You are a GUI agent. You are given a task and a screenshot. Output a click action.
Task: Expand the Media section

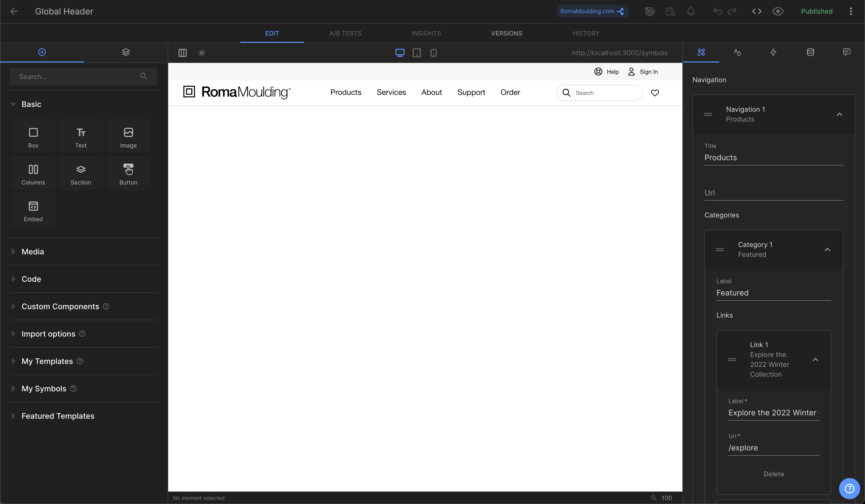[x=33, y=252]
